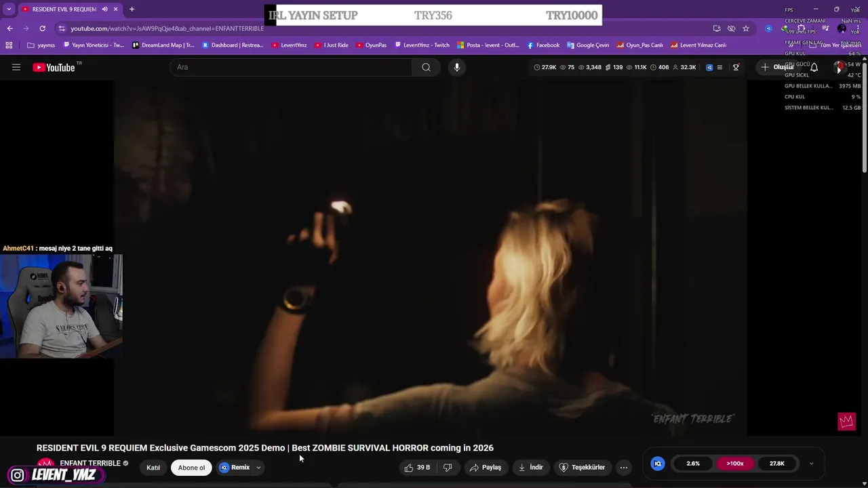Click the 27.8K vidIQ stat

(777, 464)
